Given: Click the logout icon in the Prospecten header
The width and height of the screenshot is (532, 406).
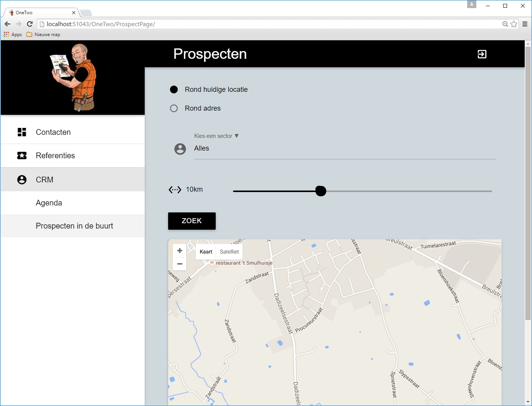Looking at the screenshot, I should (482, 54).
